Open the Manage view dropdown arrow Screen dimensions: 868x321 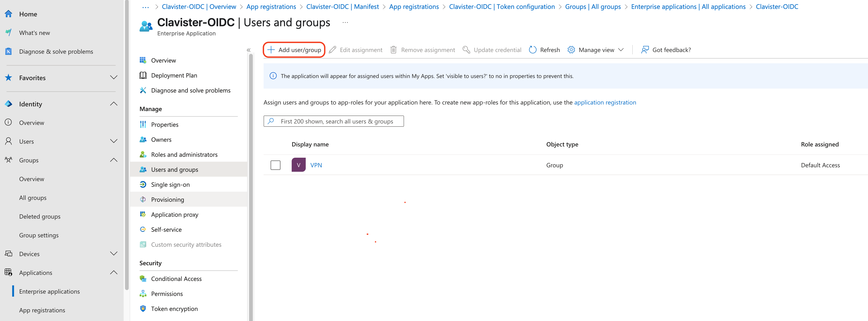pos(621,50)
